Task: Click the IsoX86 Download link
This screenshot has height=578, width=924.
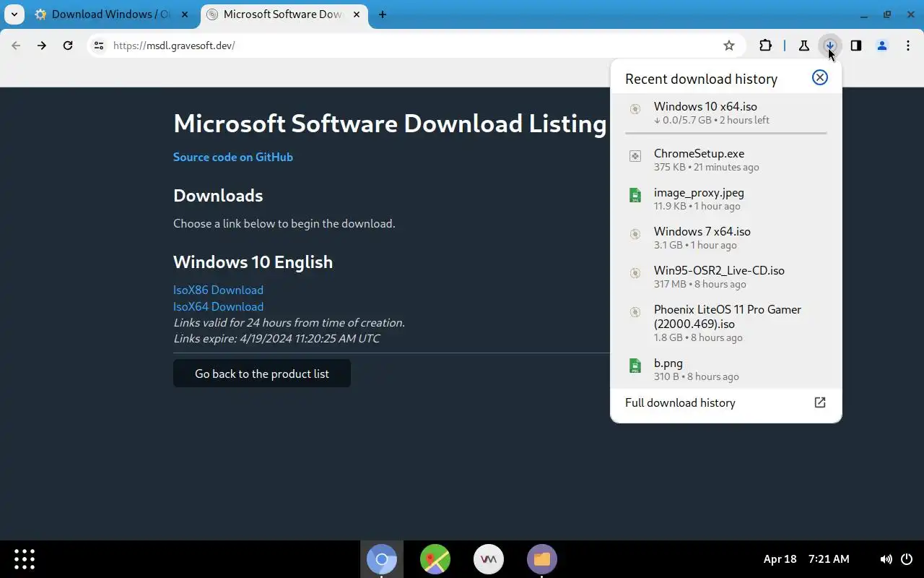Action: click(218, 290)
